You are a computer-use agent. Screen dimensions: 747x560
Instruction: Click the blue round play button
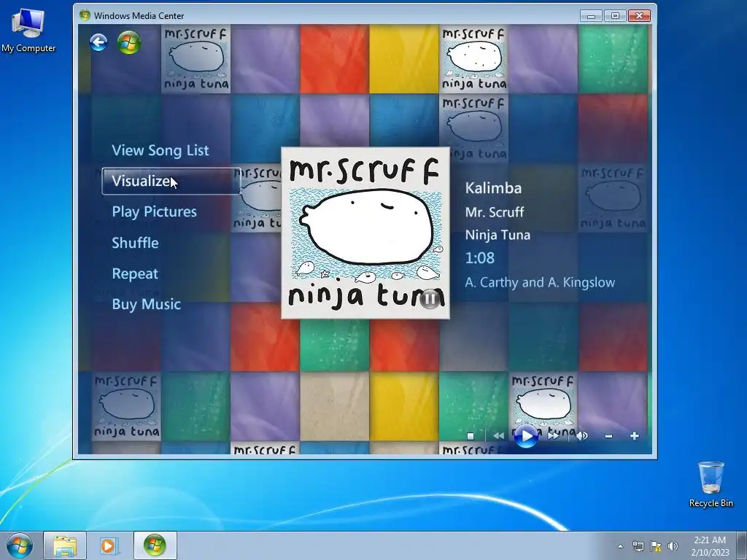pyautogui.click(x=526, y=436)
